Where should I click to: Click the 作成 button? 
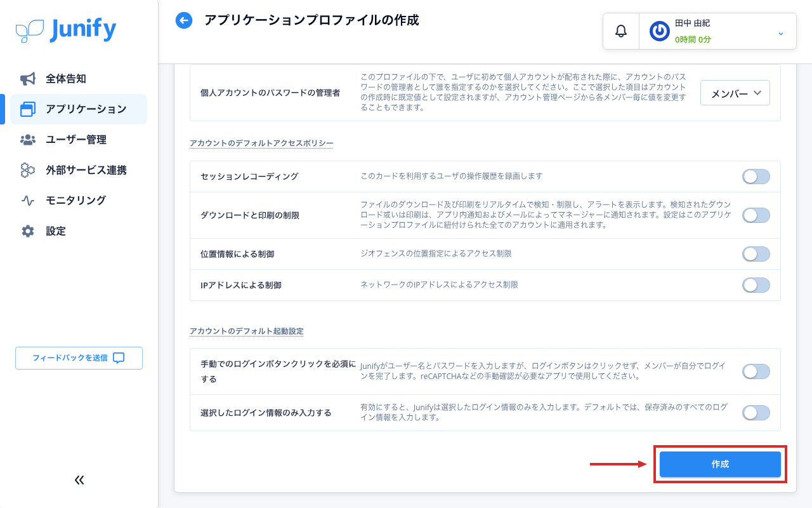pos(720,464)
